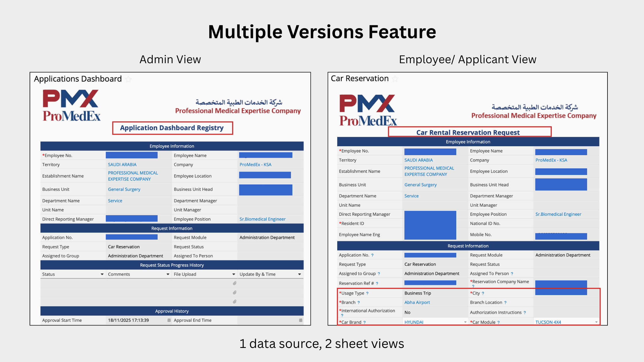Screen dimensions: 644x362
Task: Click the help icon next to Usage Type
Action: pos(367,293)
